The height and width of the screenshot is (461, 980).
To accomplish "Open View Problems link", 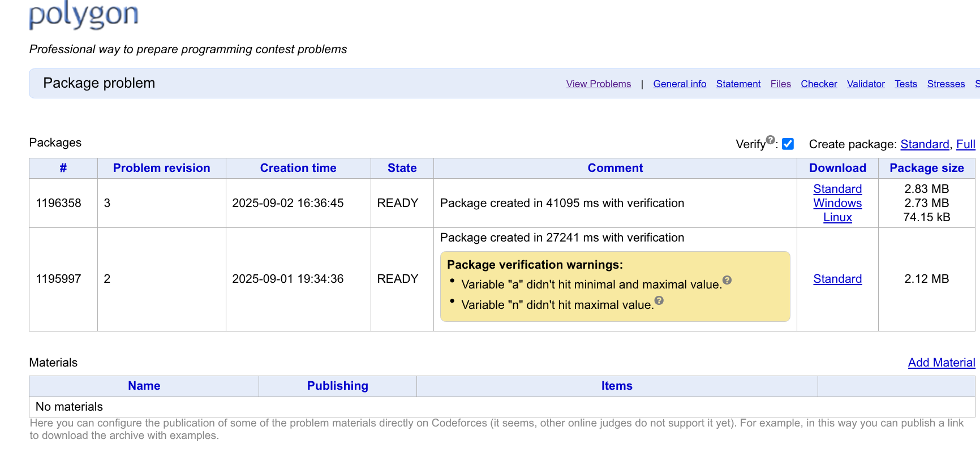I will coord(598,84).
